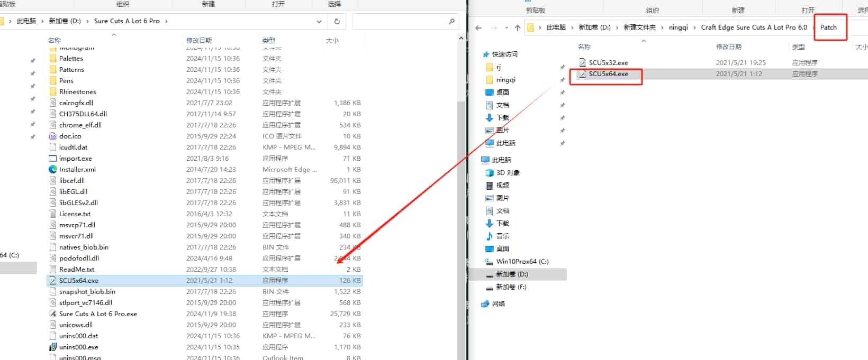Click the scroll-up arrow of left file list

point(461,38)
